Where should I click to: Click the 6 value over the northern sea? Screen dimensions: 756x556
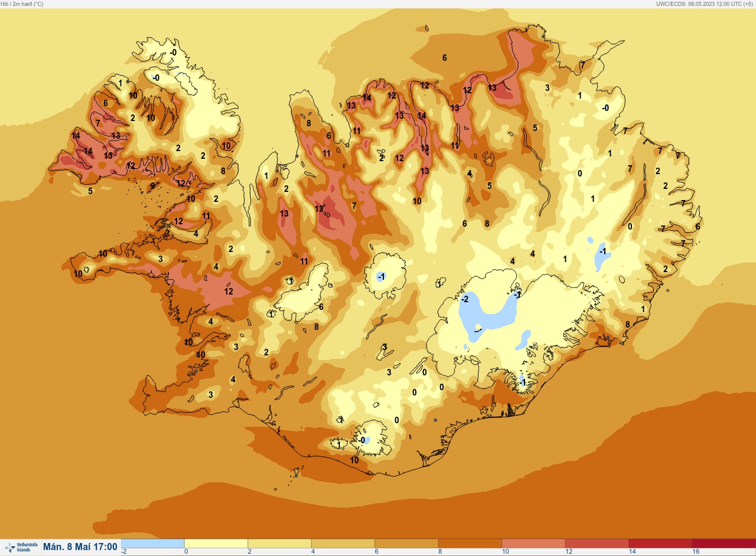pyautogui.click(x=445, y=57)
